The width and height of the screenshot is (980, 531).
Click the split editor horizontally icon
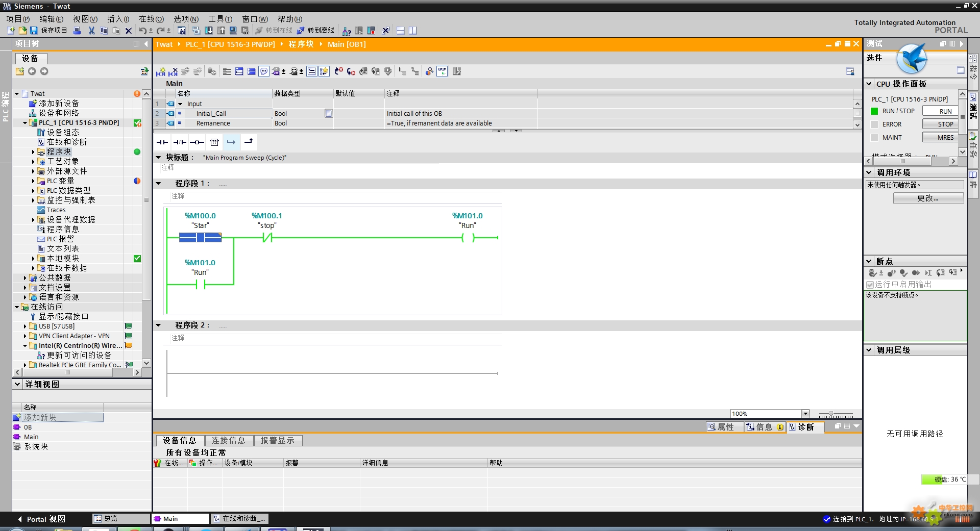(400, 31)
